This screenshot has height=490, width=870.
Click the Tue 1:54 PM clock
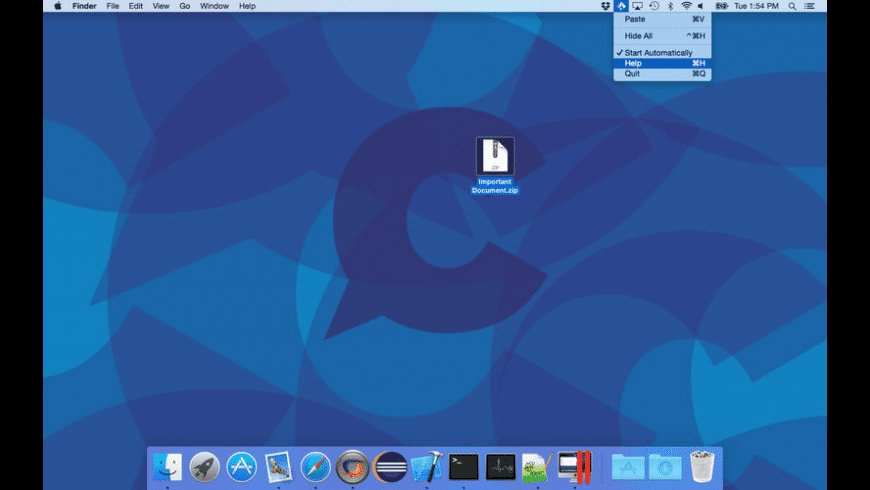pos(756,6)
